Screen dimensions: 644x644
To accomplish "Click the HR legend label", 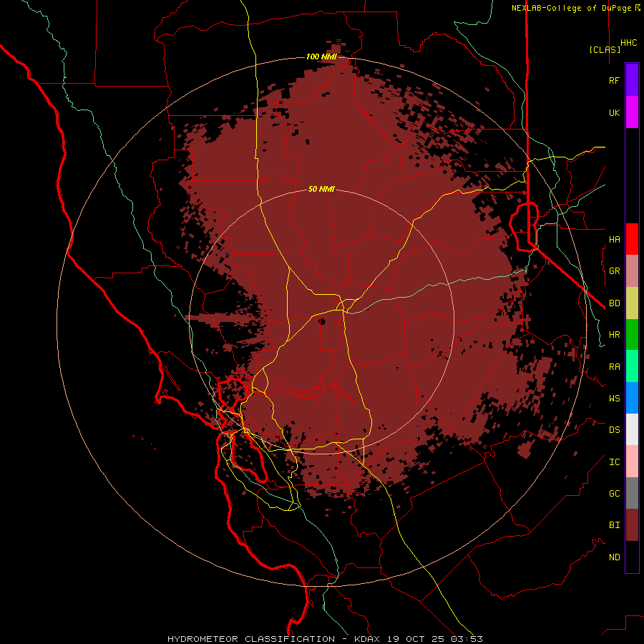I will (x=615, y=335).
